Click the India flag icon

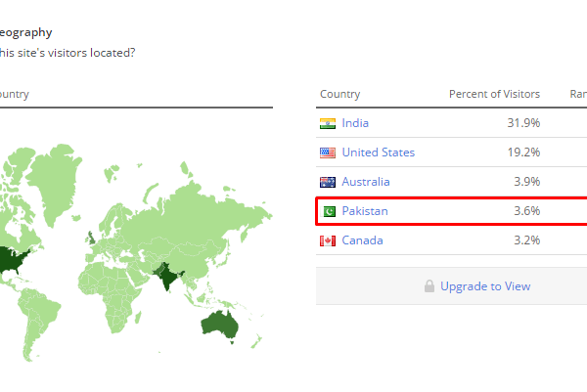point(328,123)
